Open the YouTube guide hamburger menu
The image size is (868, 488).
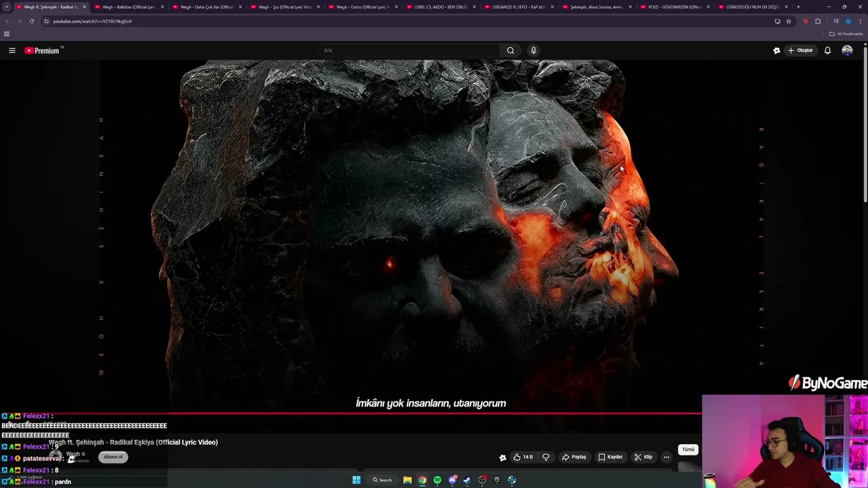[x=12, y=50]
